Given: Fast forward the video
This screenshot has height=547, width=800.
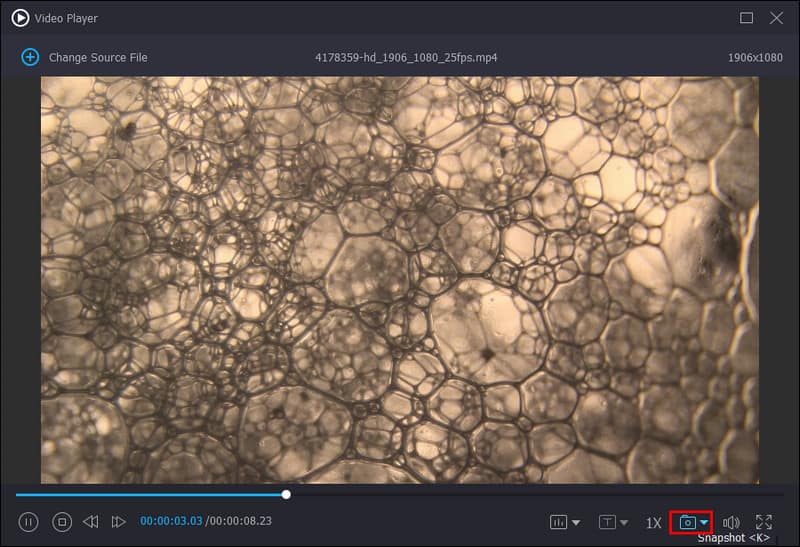Looking at the screenshot, I should point(119,521).
